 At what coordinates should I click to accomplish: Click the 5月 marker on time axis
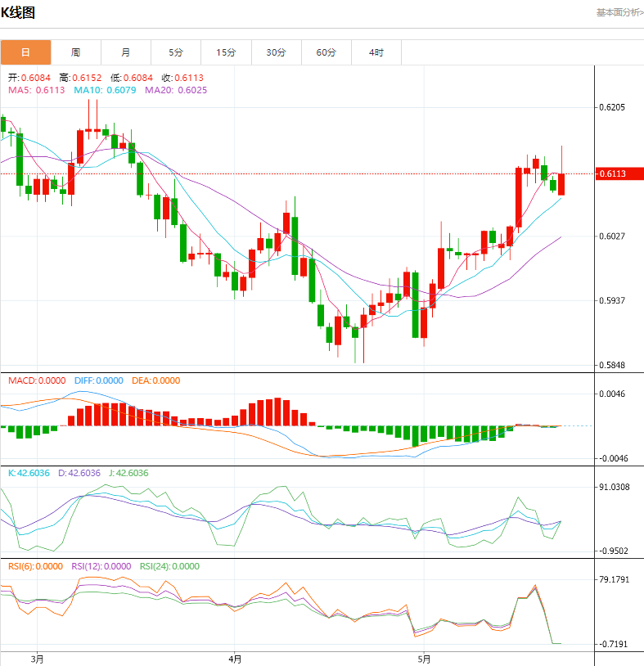[424, 658]
